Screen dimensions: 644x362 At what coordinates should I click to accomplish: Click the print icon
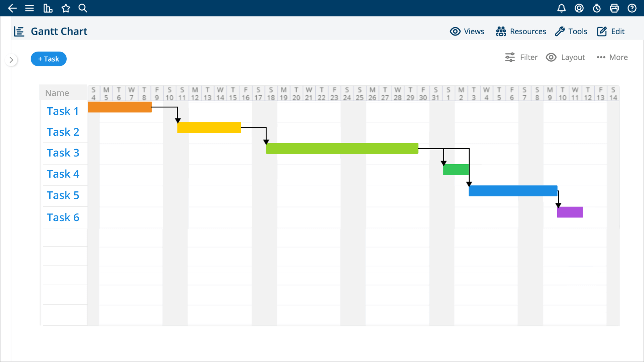point(614,8)
